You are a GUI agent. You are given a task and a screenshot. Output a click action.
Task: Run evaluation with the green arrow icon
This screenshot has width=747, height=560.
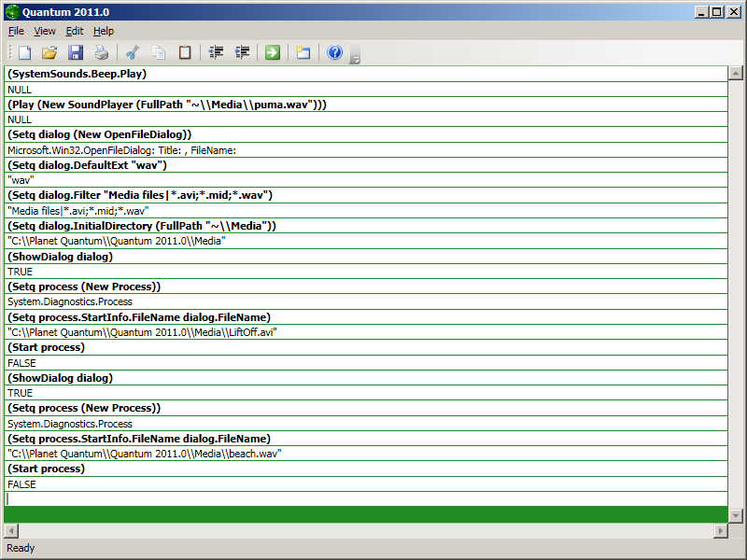coord(273,52)
